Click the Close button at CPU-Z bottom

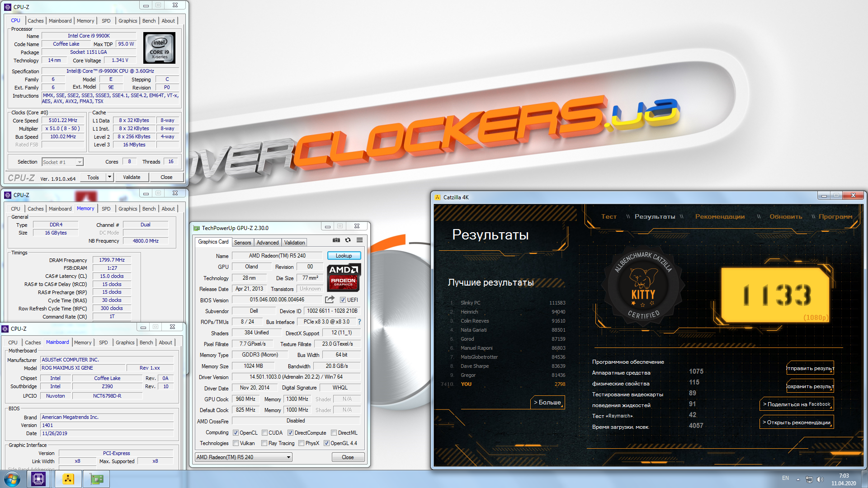coord(166,177)
